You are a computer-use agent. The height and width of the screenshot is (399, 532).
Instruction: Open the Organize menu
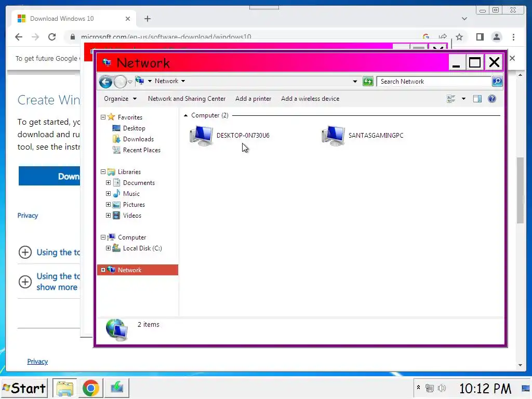pos(120,99)
